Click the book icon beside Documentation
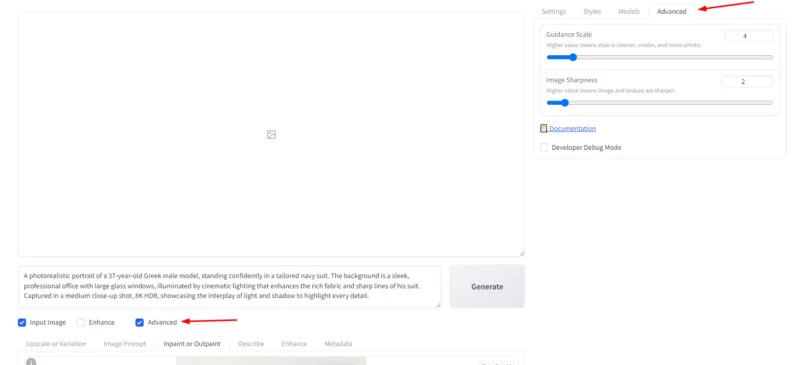This screenshot has height=365, width=800. pyautogui.click(x=544, y=129)
